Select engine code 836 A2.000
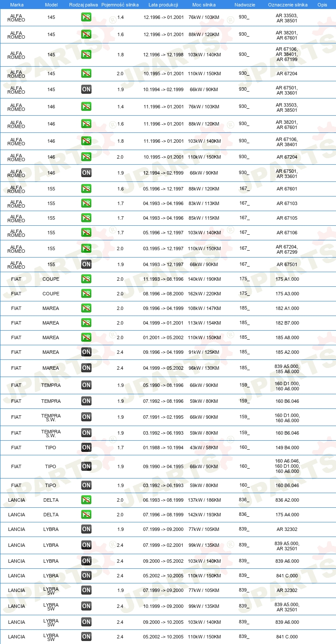The width and height of the screenshot is (336, 644). [287, 500]
